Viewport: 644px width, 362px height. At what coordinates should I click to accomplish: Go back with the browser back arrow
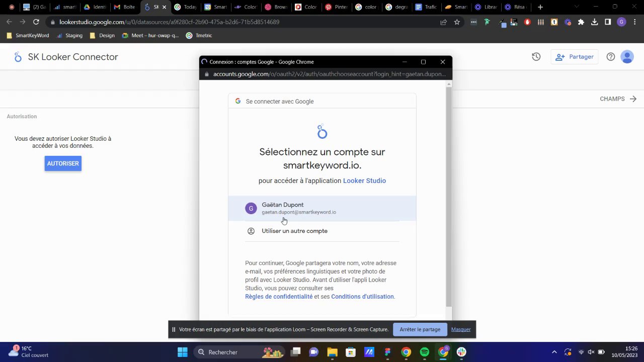[9, 22]
